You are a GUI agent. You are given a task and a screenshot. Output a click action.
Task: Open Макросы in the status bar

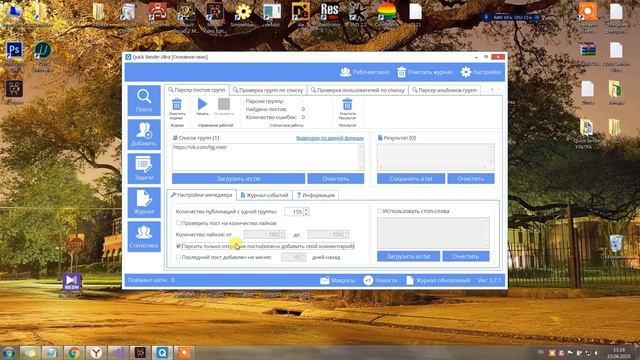(338, 280)
